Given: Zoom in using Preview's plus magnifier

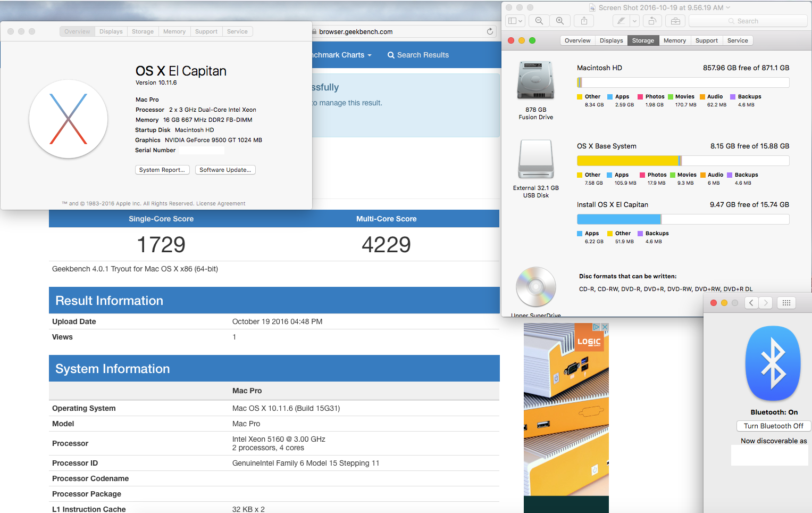Looking at the screenshot, I should (x=560, y=21).
